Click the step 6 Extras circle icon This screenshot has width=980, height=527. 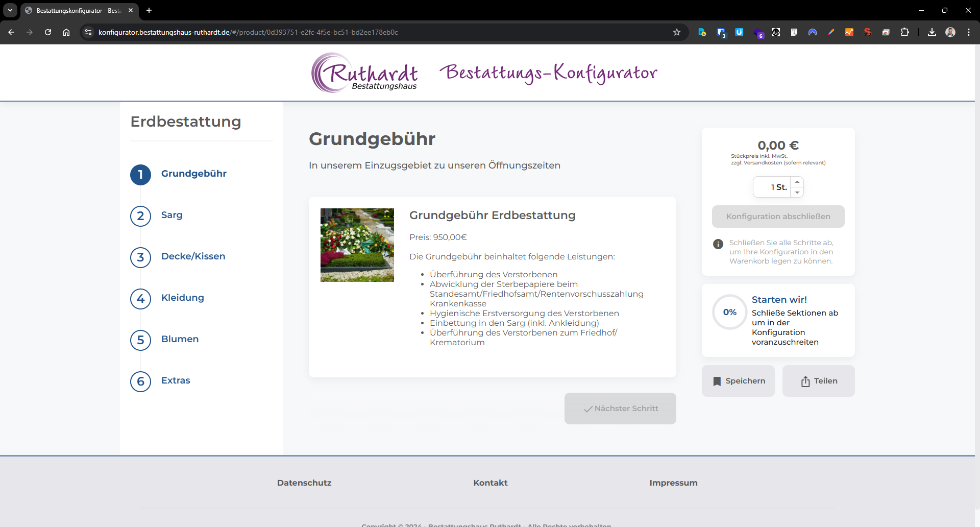click(140, 381)
